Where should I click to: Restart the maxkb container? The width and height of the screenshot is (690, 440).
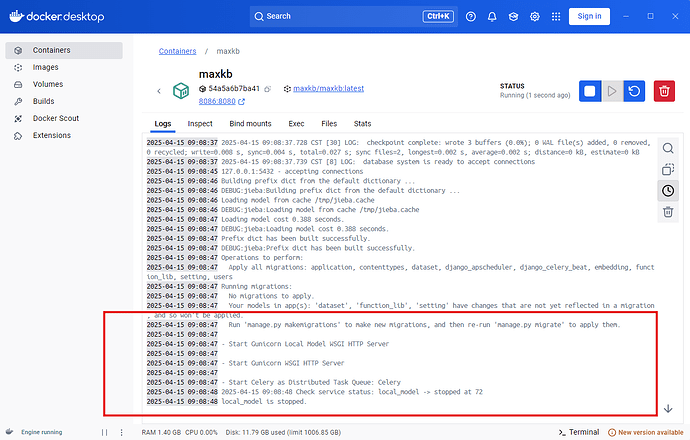[x=634, y=91]
